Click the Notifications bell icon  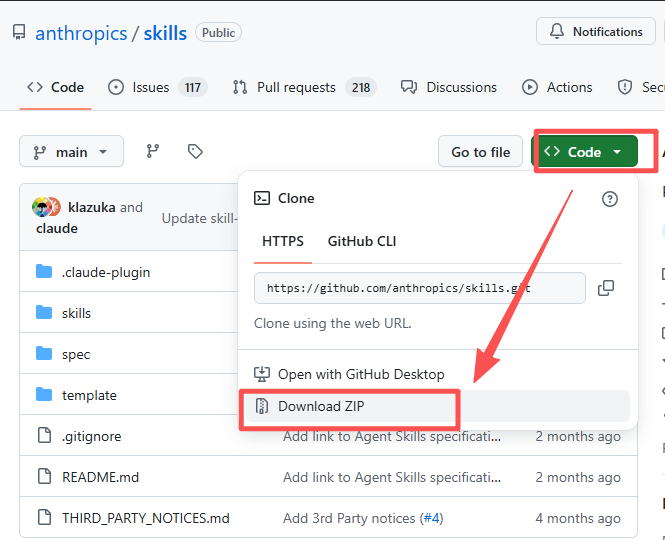pyautogui.click(x=557, y=31)
